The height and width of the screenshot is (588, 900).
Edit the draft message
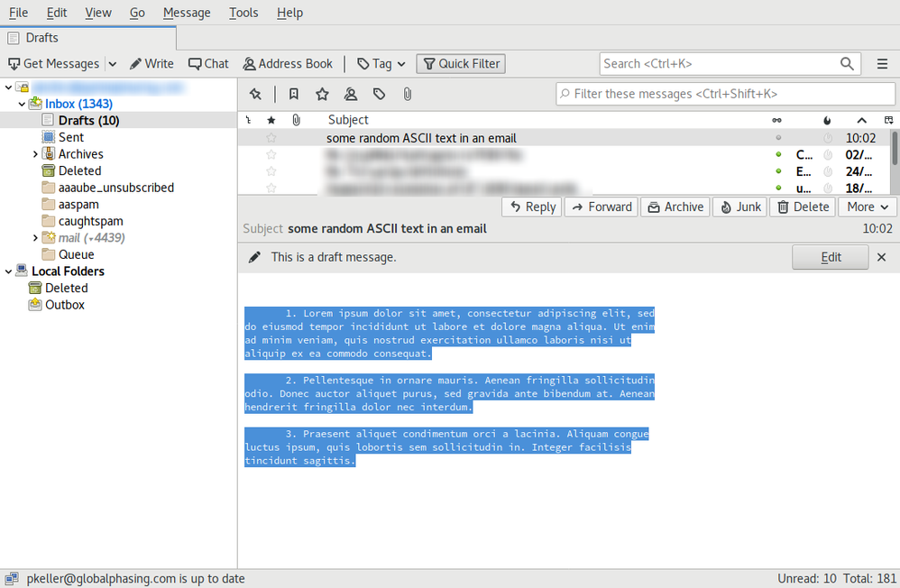pos(829,257)
